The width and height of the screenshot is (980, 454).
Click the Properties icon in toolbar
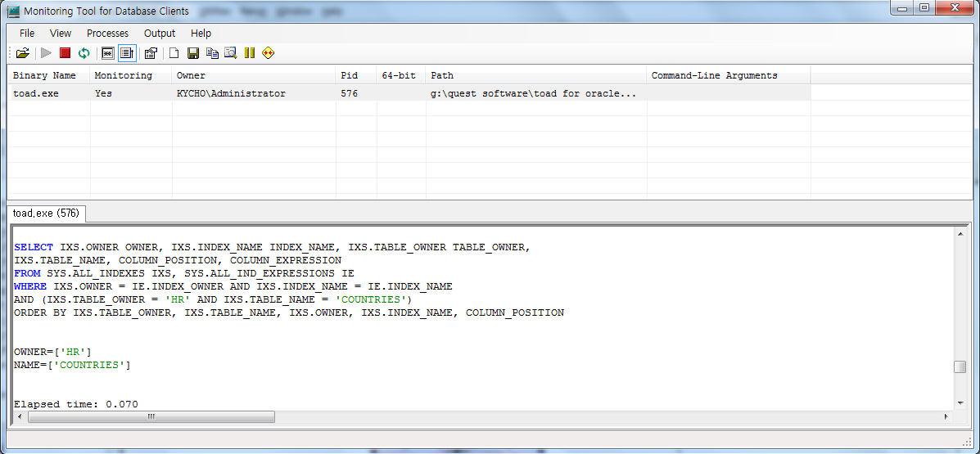pos(151,53)
